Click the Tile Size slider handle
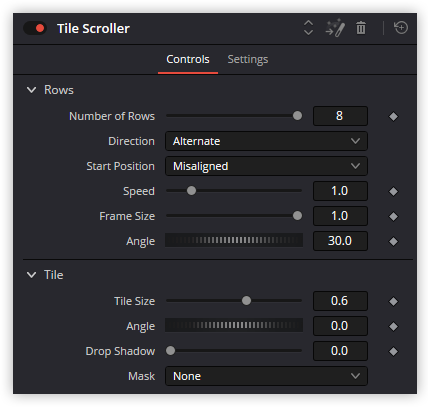Viewport: 428px width, 407px height. [x=246, y=301]
